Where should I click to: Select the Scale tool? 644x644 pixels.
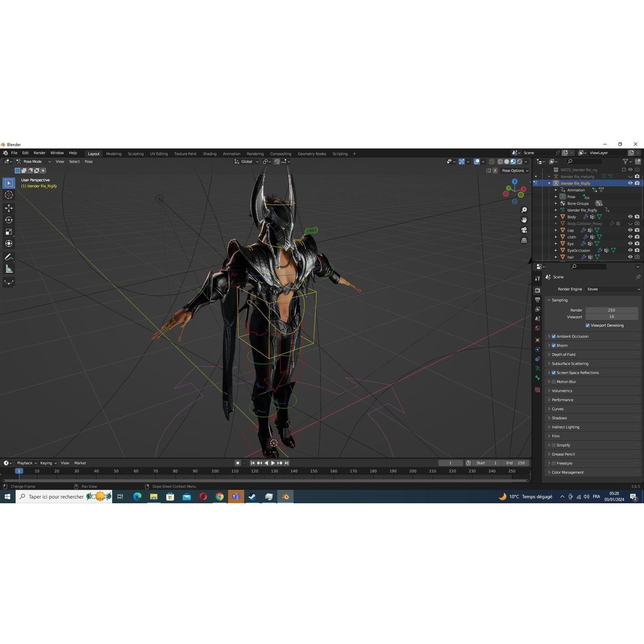pos(8,232)
